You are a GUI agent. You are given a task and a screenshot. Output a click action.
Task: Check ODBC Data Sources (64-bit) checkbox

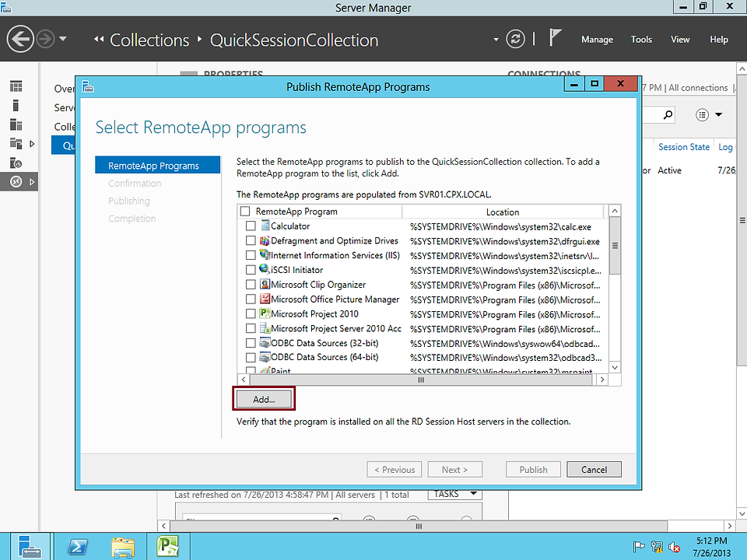pos(251,357)
